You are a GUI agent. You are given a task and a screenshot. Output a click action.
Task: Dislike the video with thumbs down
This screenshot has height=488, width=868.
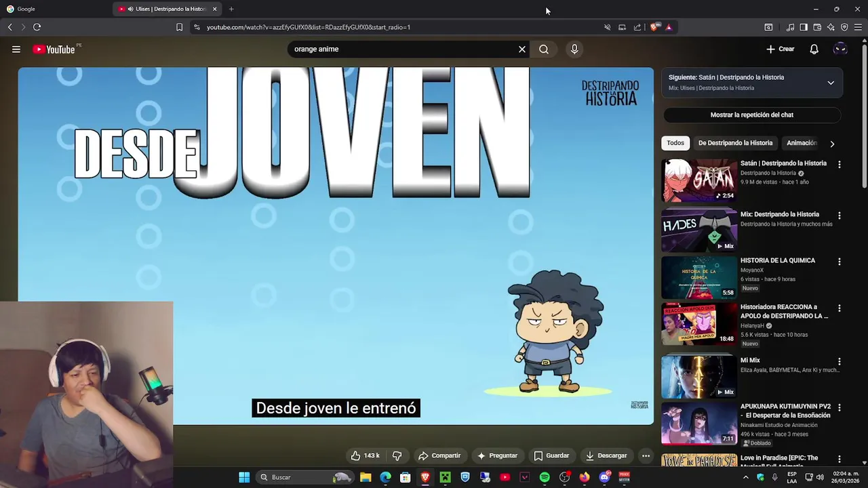tap(397, 455)
